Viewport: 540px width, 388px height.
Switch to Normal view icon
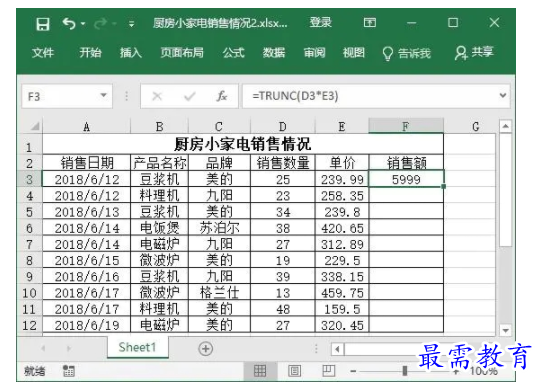pyautogui.click(x=260, y=371)
